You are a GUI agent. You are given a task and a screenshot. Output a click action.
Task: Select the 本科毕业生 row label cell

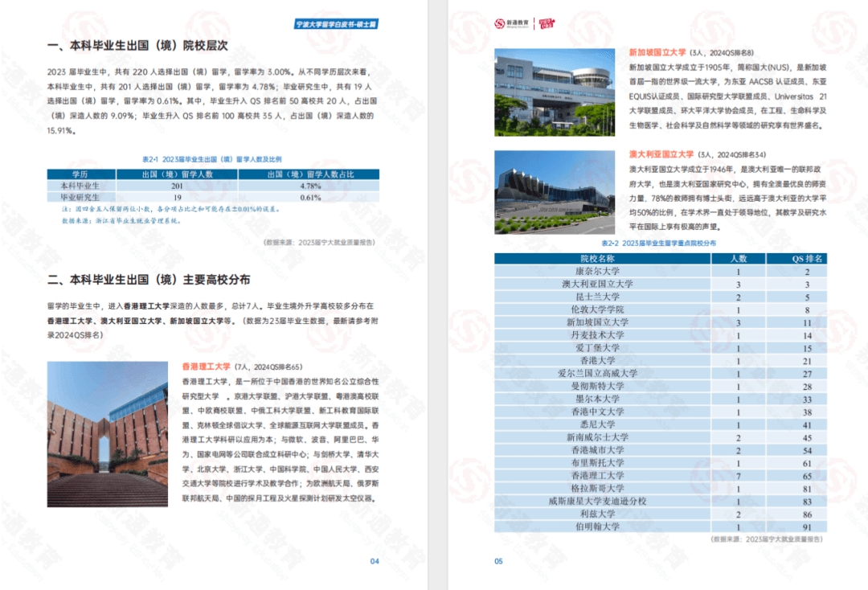(x=81, y=186)
